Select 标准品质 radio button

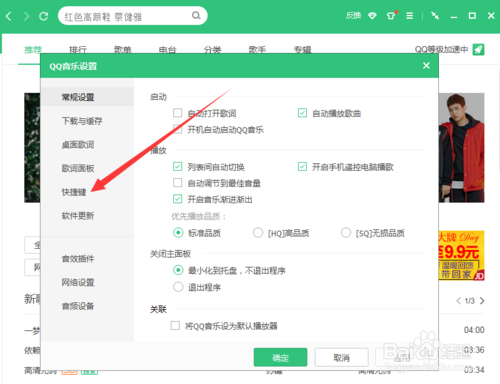click(x=178, y=232)
